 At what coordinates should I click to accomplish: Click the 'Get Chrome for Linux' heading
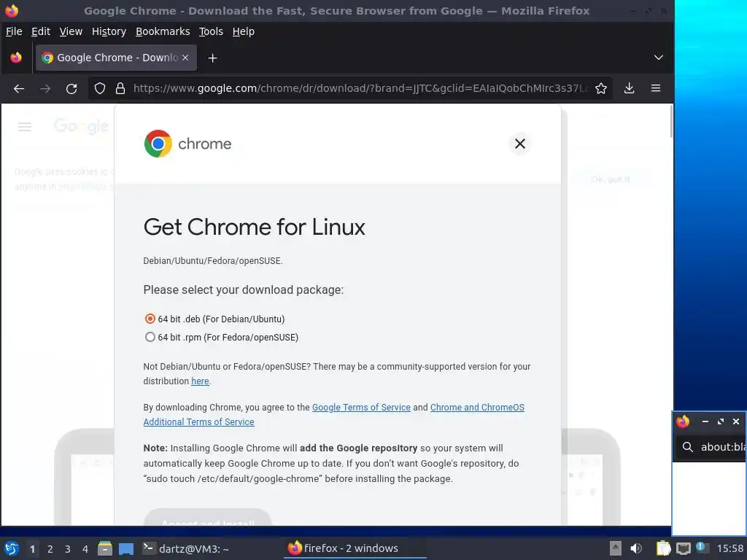tap(254, 227)
